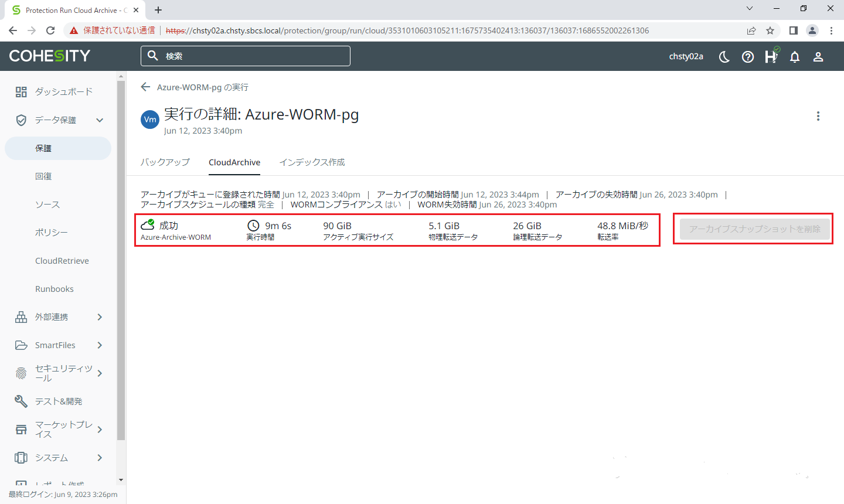The width and height of the screenshot is (844, 504).
Task: Click the blue Vm avatar icon
Action: point(150,120)
